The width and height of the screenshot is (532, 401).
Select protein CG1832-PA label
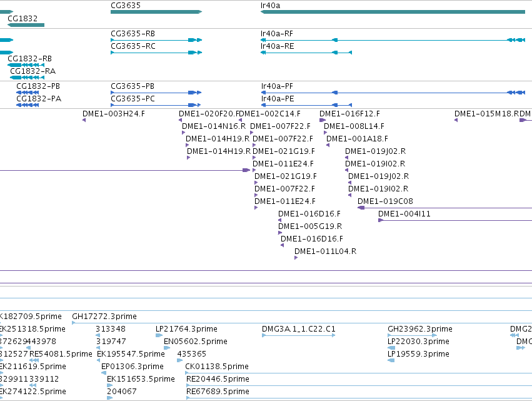click(39, 99)
